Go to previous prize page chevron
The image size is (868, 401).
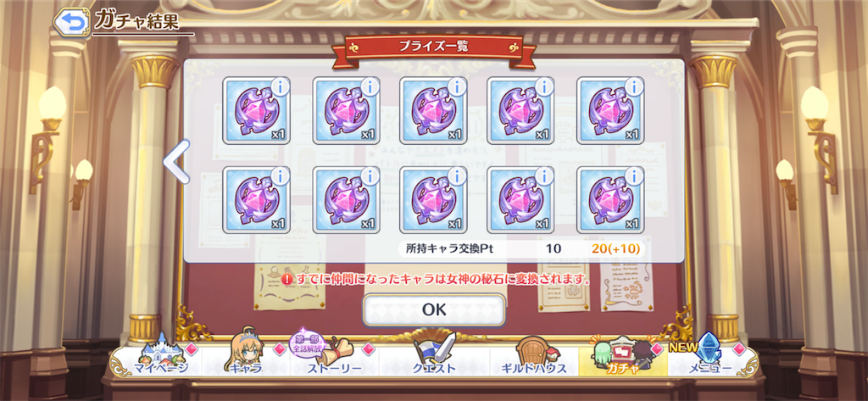(176, 162)
